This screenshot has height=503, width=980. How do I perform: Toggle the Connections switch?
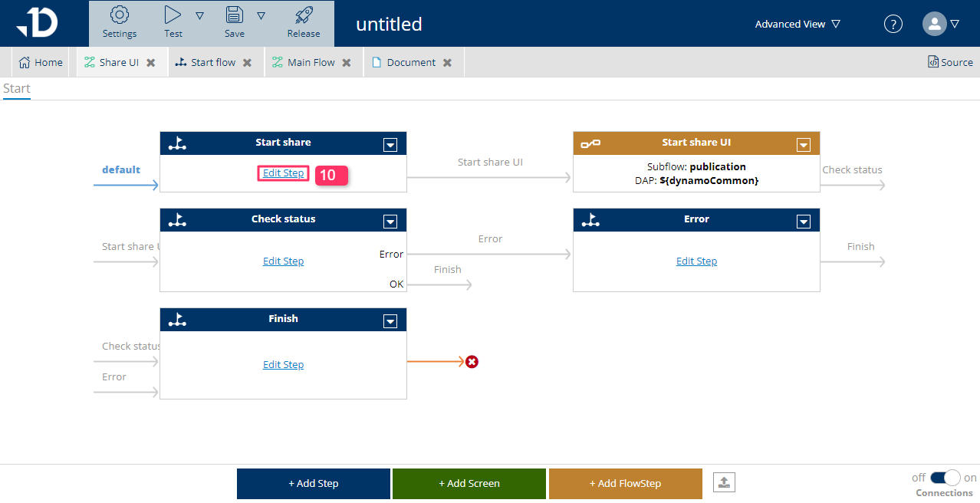coord(945,478)
